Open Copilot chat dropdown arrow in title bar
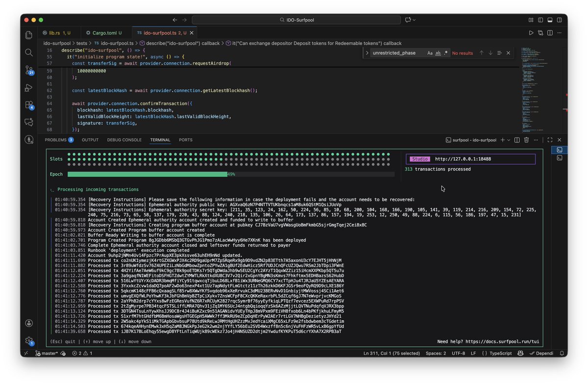 [414, 20]
